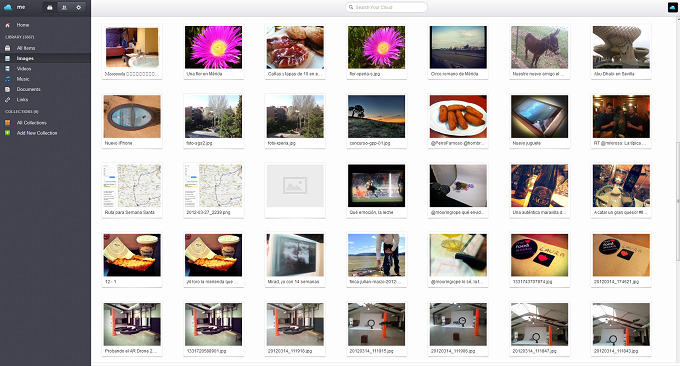Click the 'Nuevo iPhone' caption text
The height and width of the screenshot is (366, 680).
(x=118, y=143)
